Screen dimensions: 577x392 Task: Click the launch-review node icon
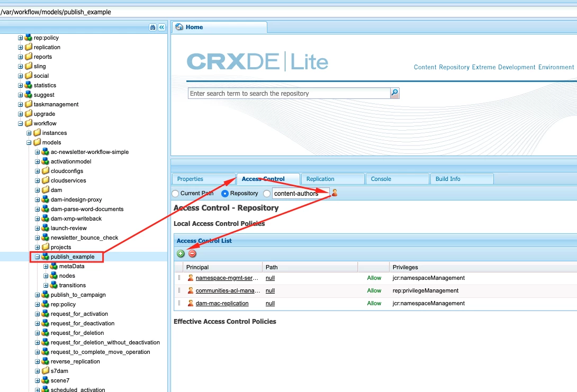point(46,228)
